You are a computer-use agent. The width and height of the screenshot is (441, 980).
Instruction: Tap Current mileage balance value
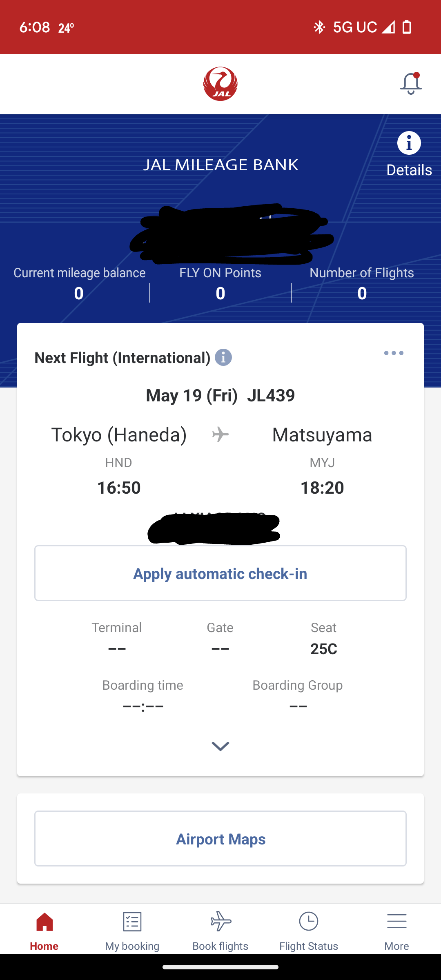pos(79,293)
